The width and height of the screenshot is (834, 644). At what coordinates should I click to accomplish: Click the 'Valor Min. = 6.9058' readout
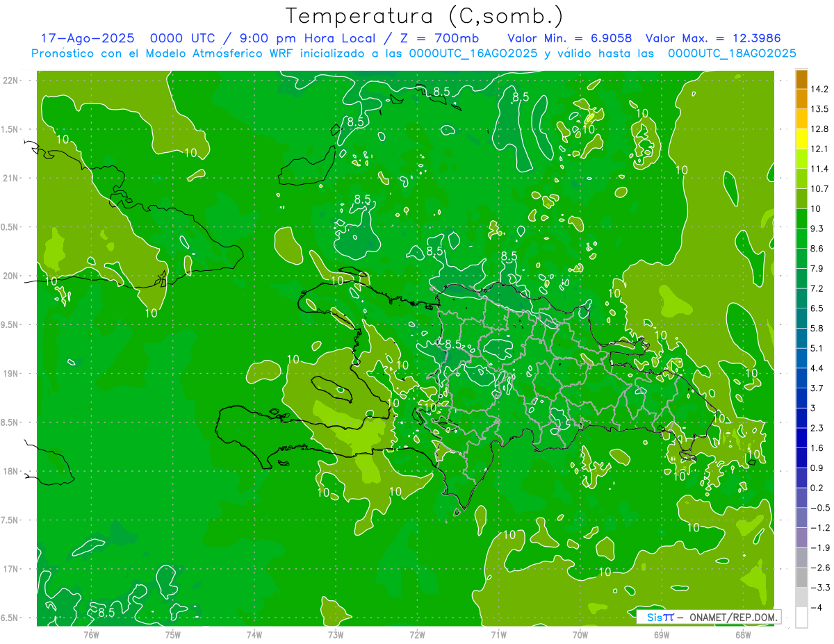[x=570, y=38]
